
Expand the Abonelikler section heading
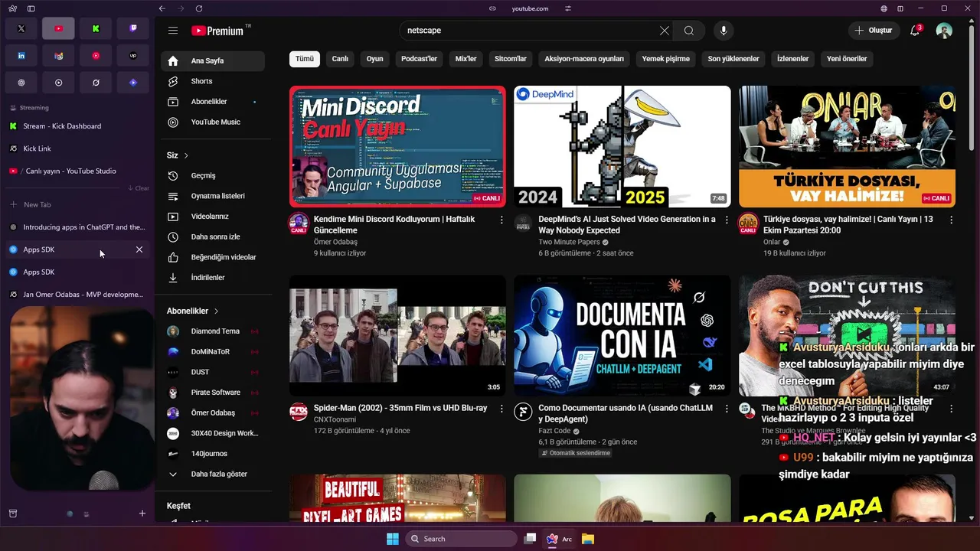(193, 311)
